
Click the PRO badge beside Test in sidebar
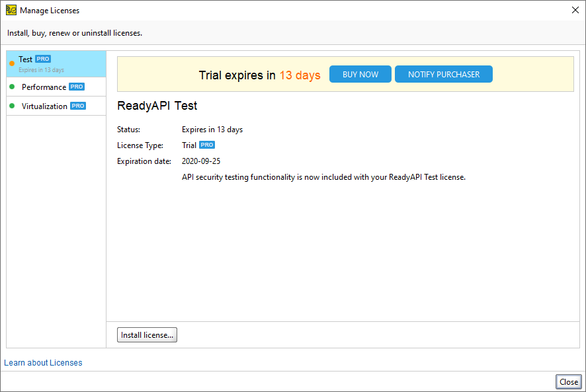[x=43, y=59]
